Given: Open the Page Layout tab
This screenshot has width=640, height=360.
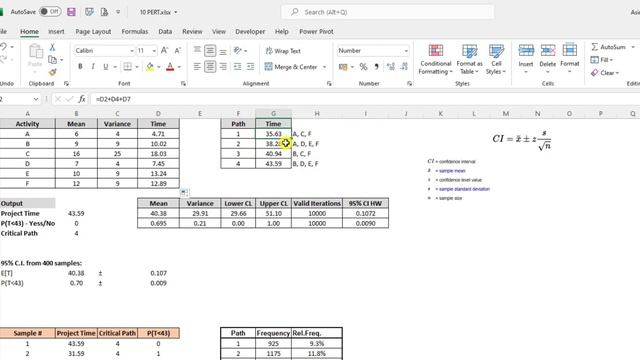Looking at the screenshot, I should (93, 31).
